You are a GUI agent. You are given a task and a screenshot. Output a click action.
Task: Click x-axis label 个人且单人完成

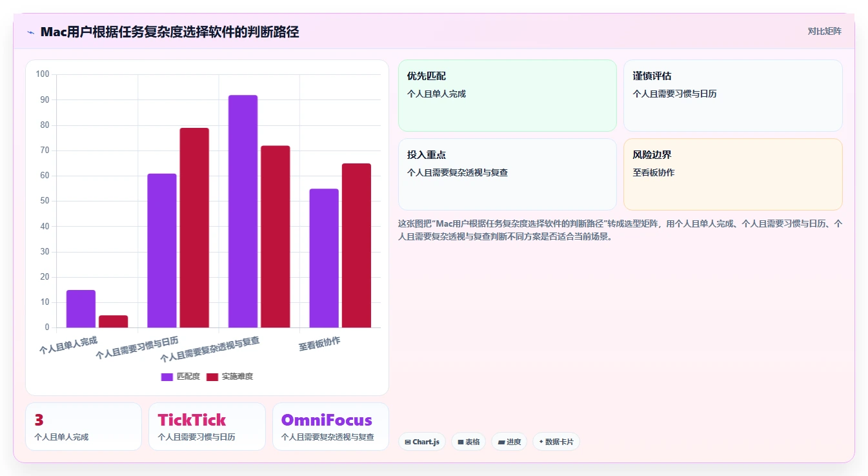tap(68, 346)
